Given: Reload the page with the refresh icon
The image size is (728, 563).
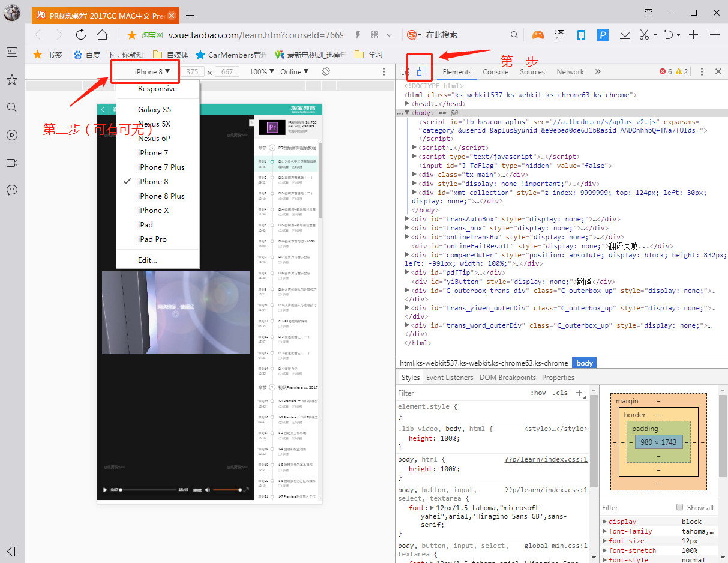Looking at the screenshot, I should click(x=81, y=35).
